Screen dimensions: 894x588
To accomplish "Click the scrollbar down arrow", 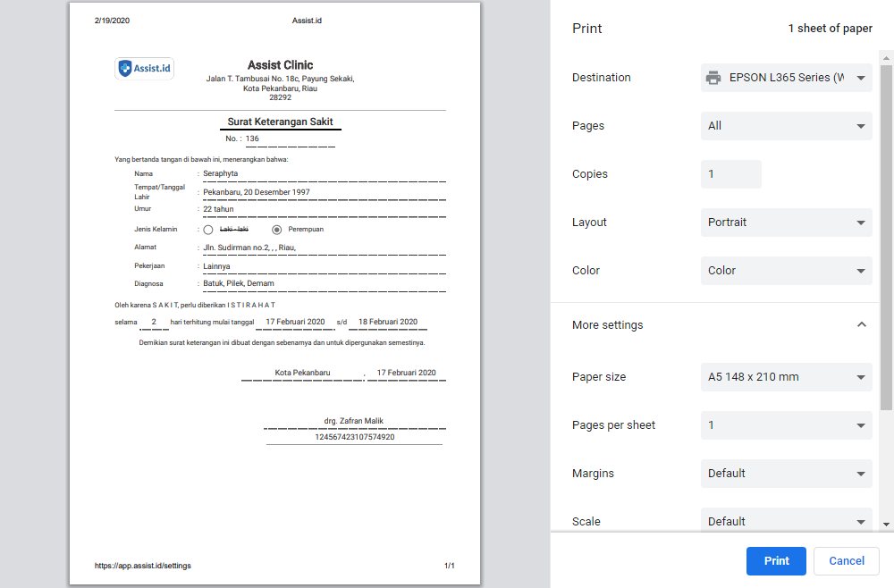I will point(885,525).
